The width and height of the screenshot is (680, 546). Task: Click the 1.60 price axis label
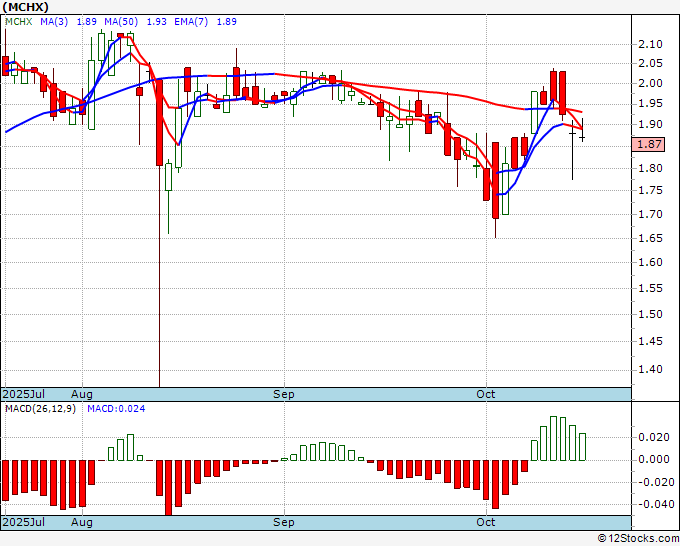point(651,262)
